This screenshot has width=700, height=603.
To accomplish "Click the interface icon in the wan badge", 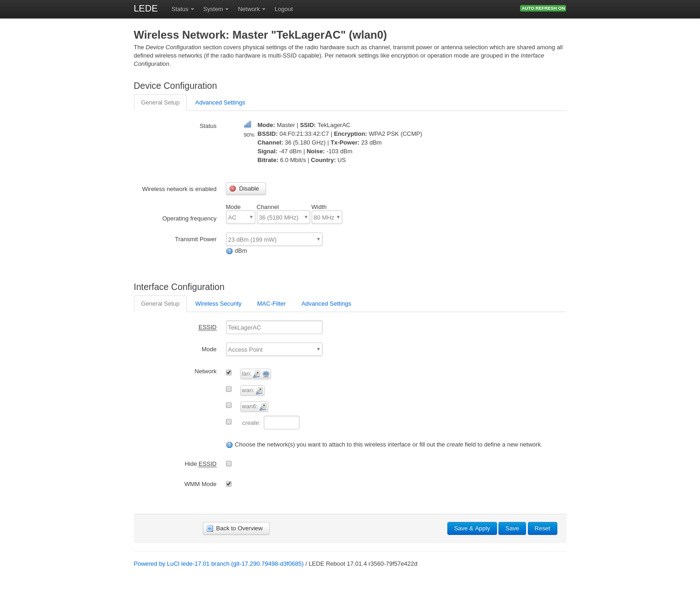I will 260,390.
